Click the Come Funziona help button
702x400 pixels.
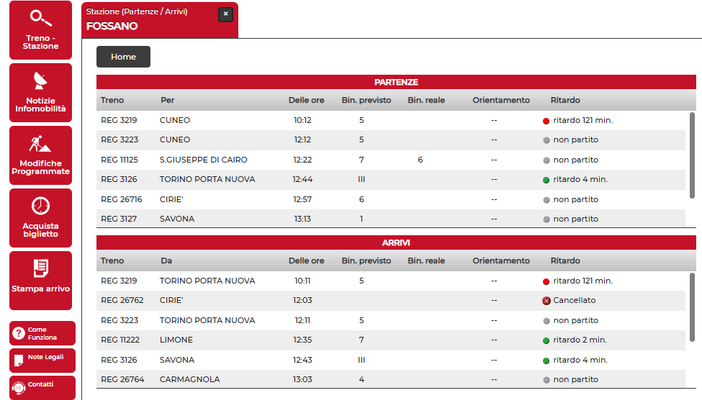click(40, 334)
